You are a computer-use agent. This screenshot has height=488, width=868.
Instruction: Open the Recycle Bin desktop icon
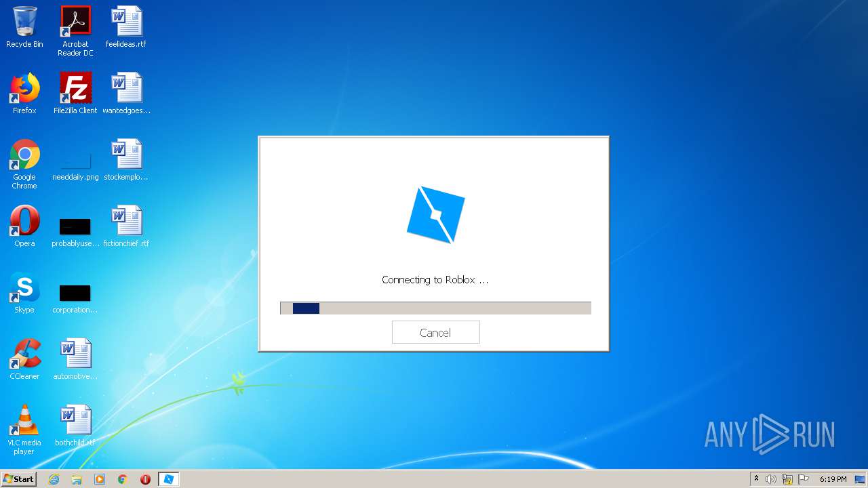24,27
